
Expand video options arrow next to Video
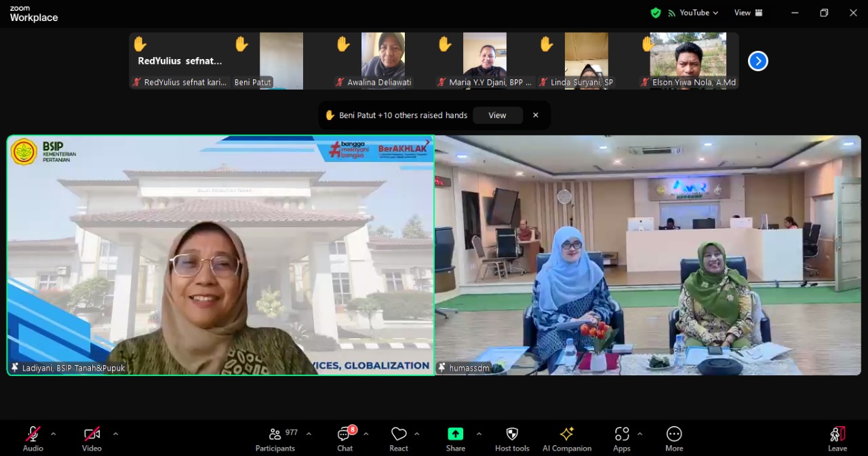[x=115, y=434]
